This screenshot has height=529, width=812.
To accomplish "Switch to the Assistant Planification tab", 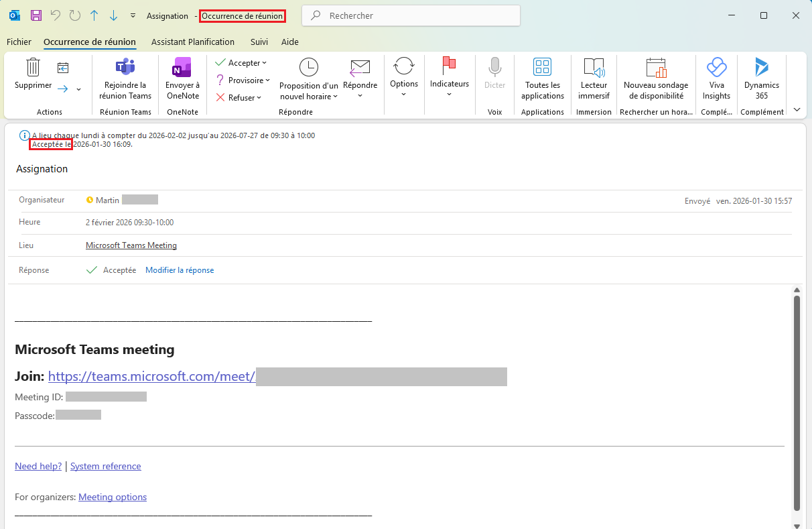I will pos(193,42).
